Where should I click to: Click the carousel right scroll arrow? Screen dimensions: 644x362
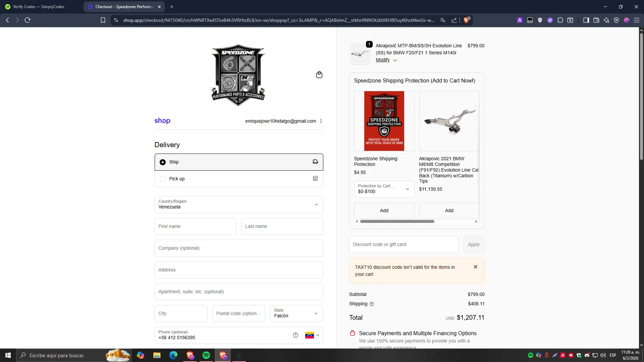476,222
